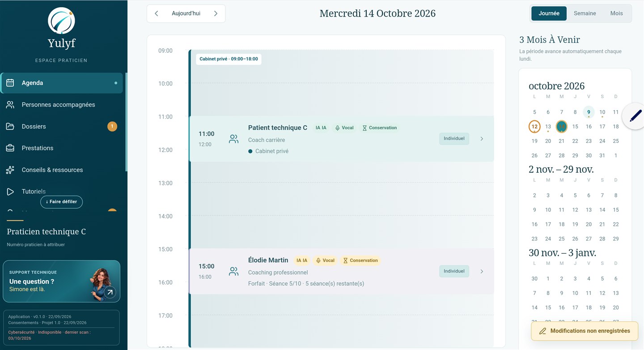Click the Personnes accompagnées people icon
644x350 pixels.
(10, 105)
